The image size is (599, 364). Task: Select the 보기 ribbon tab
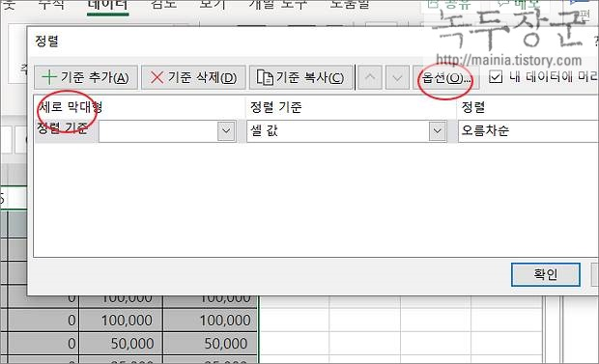[x=213, y=5]
